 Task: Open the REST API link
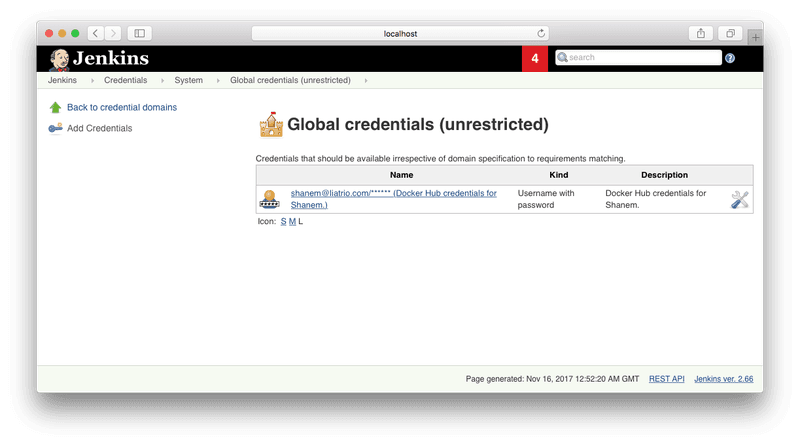[x=666, y=379]
